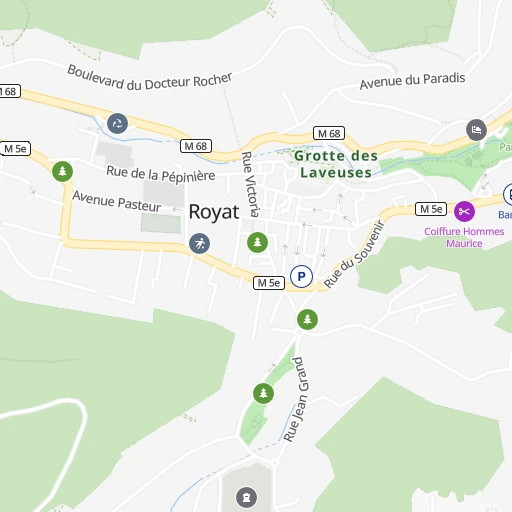Select the soccer sports field marker

coord(199,243)
